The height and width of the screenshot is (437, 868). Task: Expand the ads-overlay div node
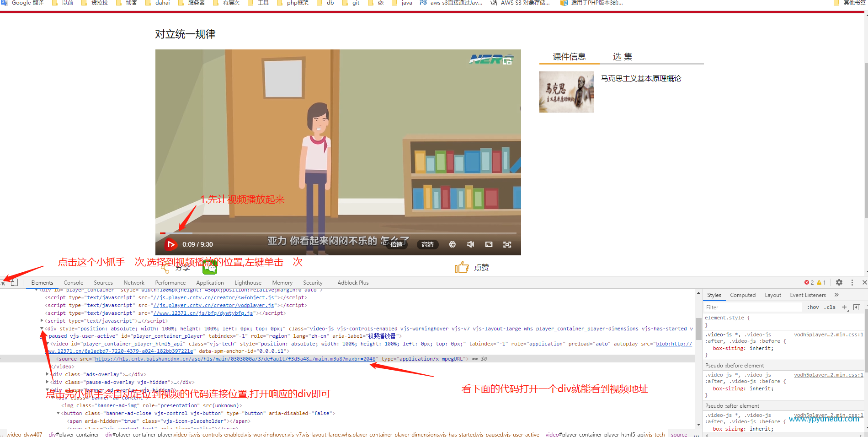(x=48, y=374)
